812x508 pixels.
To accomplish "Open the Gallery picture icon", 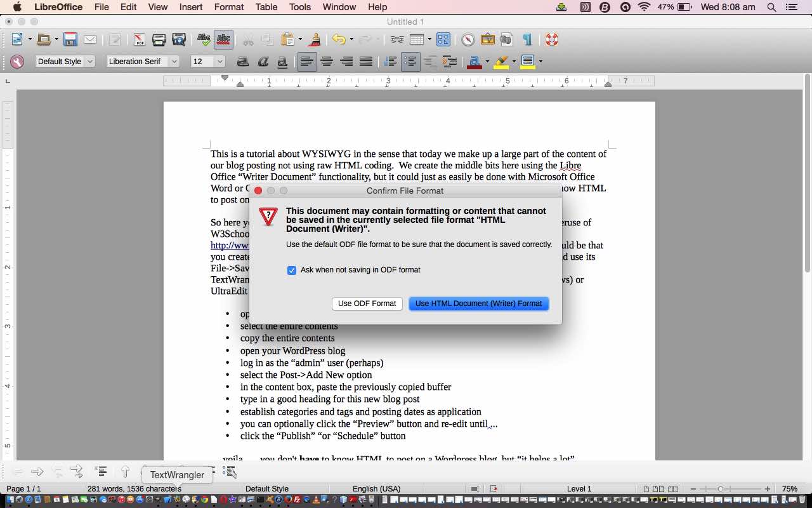I will pos(487,39).
